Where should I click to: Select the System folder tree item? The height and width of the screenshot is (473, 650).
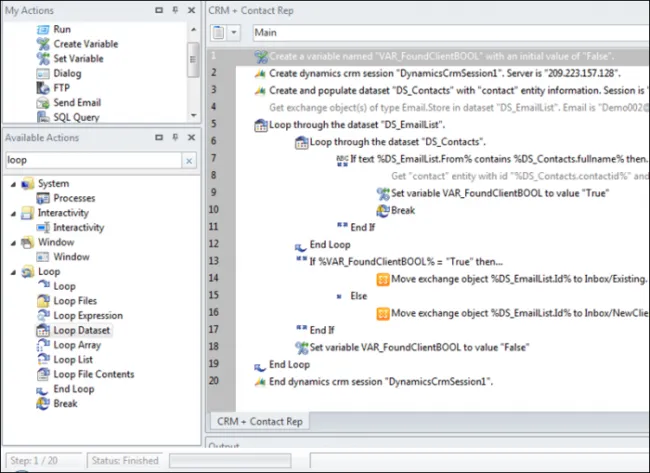pyautogui.click(x=53, y=184)
